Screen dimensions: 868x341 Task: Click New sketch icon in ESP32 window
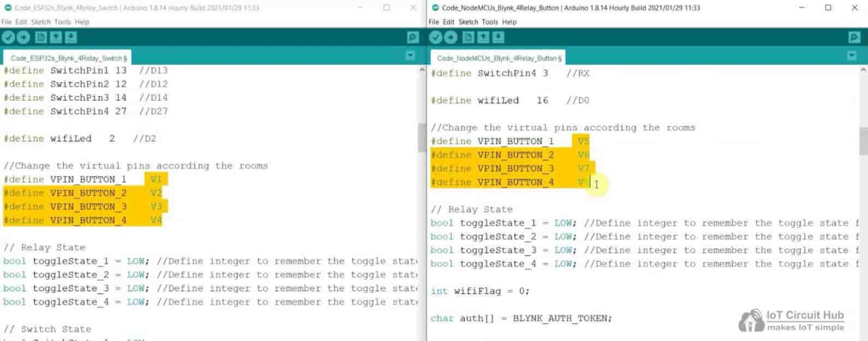pyautogui.click(x=41, y=37)
